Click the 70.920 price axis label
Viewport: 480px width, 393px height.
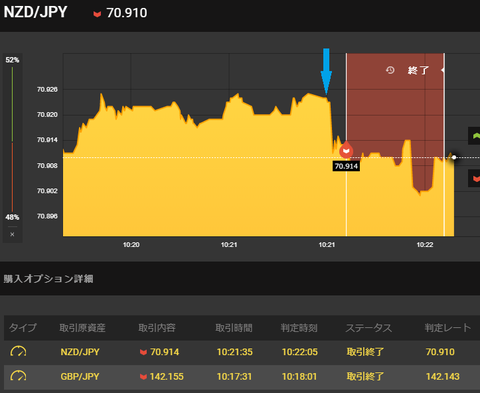click(x=47, y=115)
